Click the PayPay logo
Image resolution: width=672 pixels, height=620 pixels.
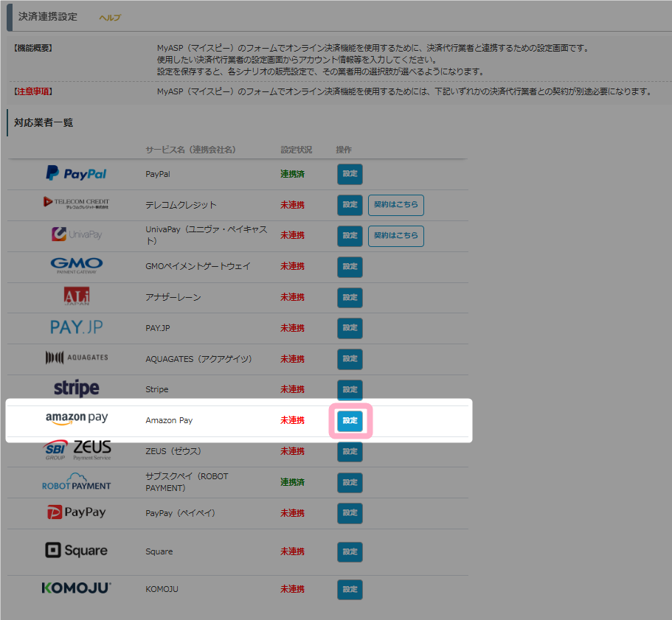[76, 512]
